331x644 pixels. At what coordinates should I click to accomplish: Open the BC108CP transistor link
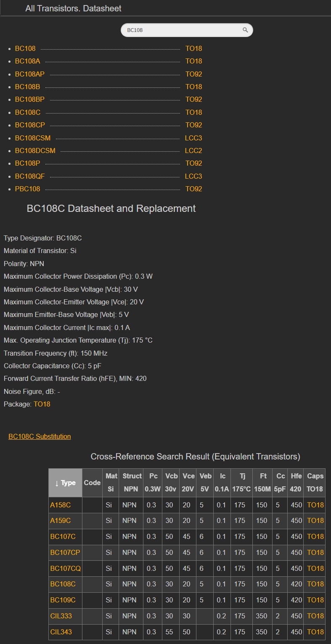pos(30,125)
